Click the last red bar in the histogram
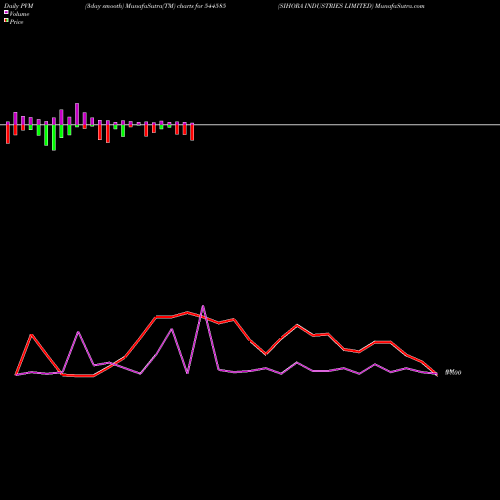The image size is (500, 500). click(192, 132)
